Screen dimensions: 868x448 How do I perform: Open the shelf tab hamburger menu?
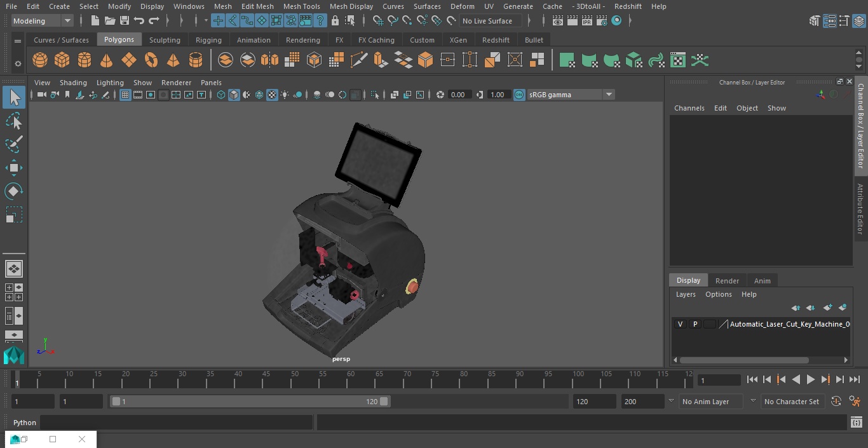(x=18, y=41)
